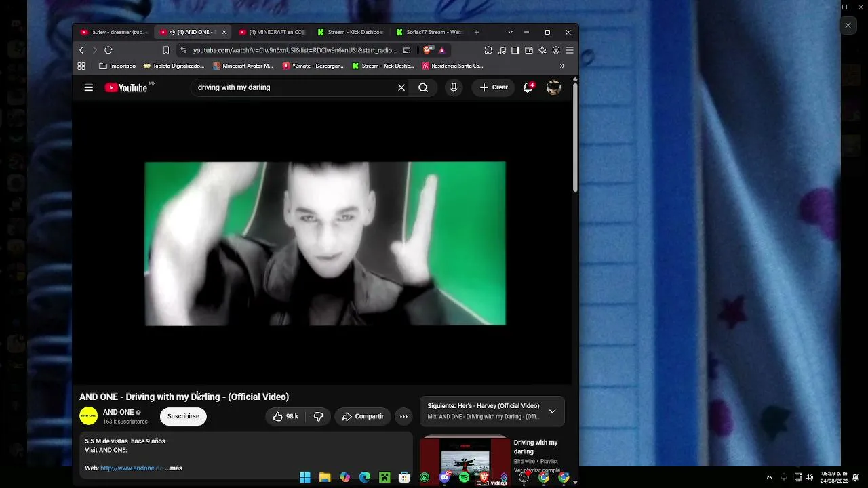
Task: Cast or install icon in the address bar
Action: [x=407, y=50]
